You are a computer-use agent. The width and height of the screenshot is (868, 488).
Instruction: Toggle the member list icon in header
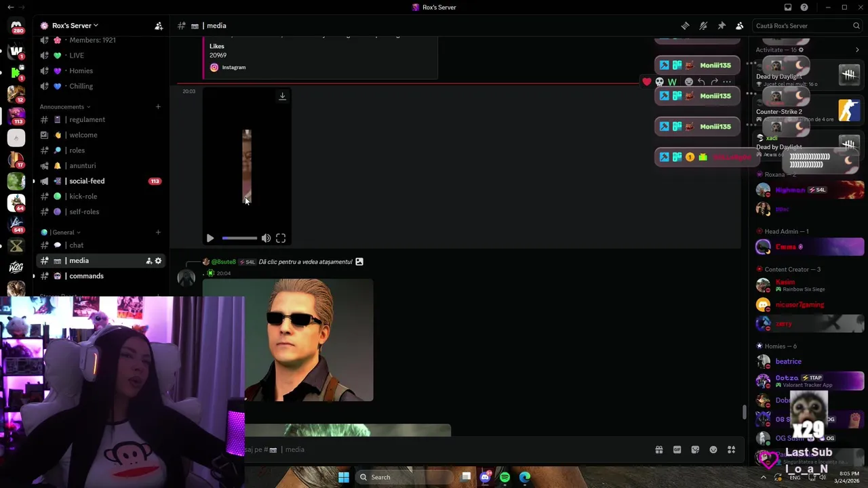click(x=740, y=26)
